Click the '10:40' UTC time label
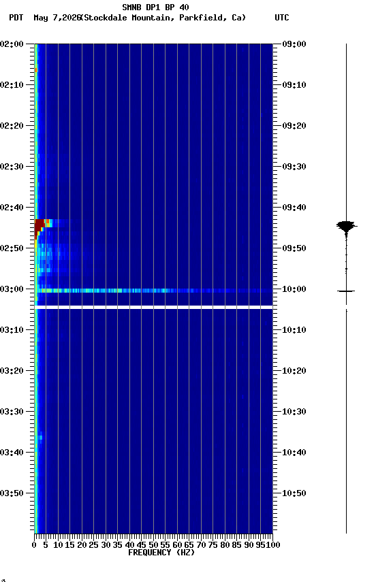Image resolution: width=376 pixels, height=588 pixels. coord(294,453)
